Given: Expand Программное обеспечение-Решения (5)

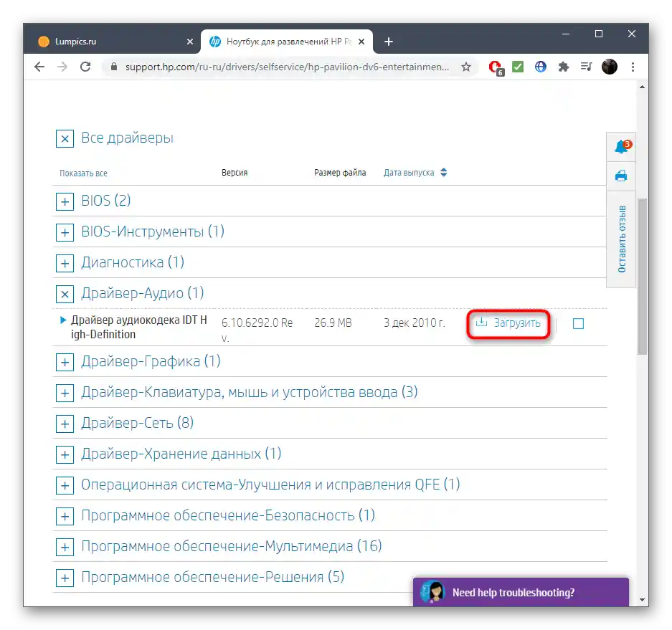Looking at the screenshot, I should (65, 578).
